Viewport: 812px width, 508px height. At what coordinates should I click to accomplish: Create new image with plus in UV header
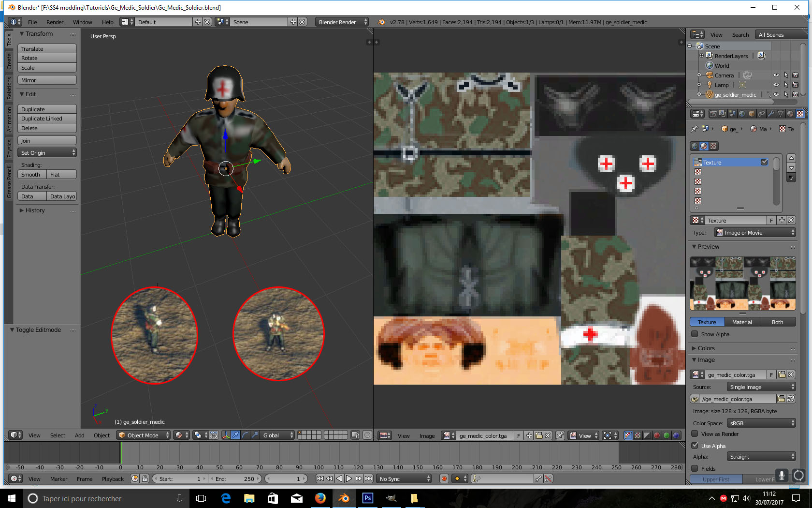(529, 435)
